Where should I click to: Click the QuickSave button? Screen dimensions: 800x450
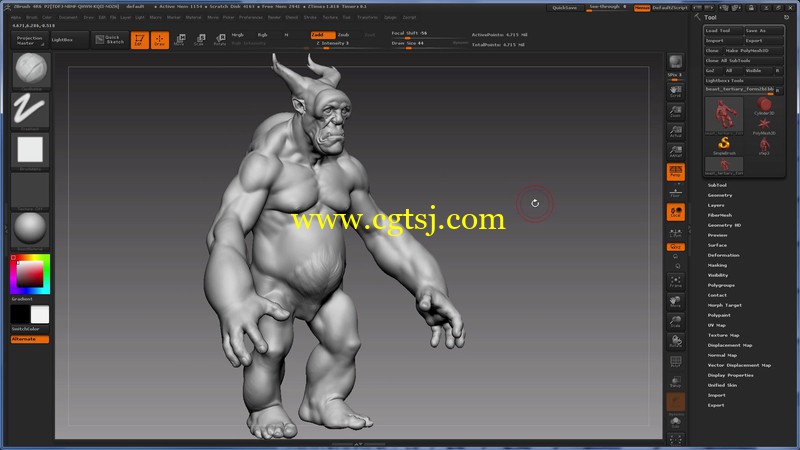[564, 8]
